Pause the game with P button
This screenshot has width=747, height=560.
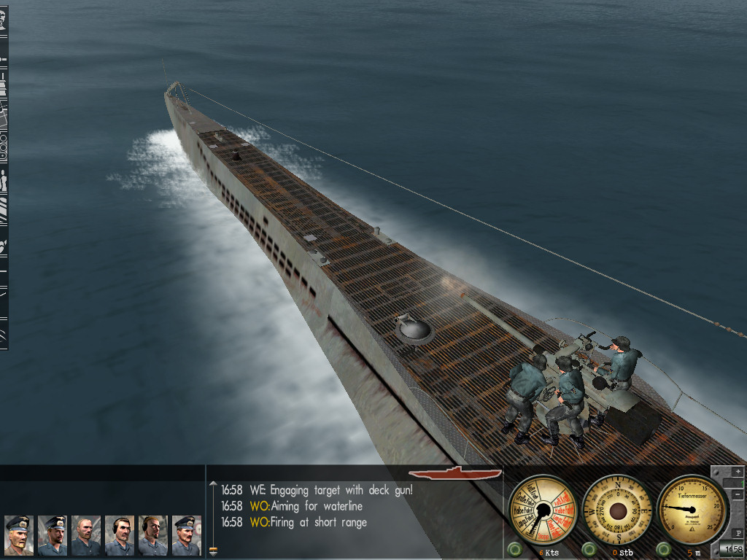pyautogui.click(x=738, y=533)
